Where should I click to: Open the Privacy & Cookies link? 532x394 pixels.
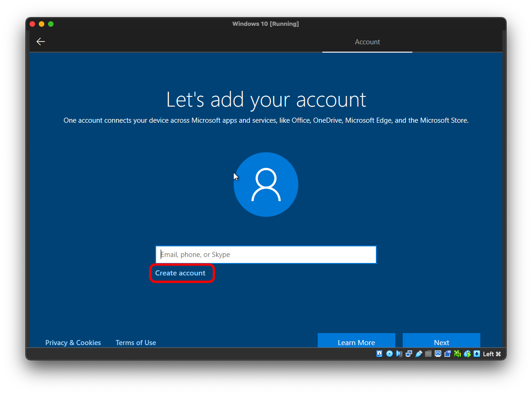73,342
